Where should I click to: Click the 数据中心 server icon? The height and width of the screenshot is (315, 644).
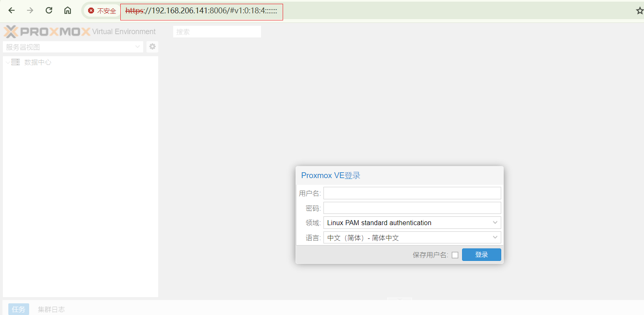coord(15,62)
